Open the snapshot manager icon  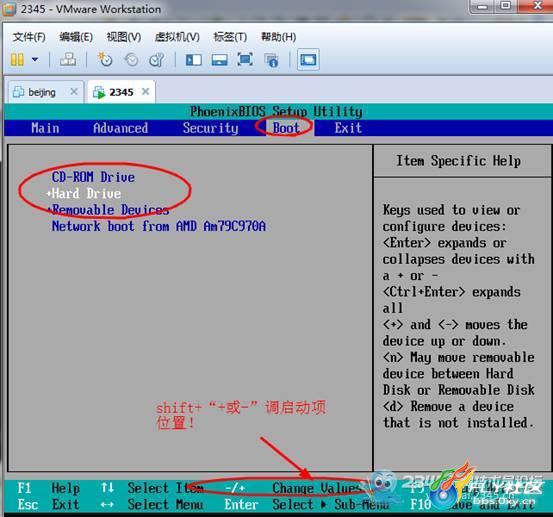(x=157, y=60)
